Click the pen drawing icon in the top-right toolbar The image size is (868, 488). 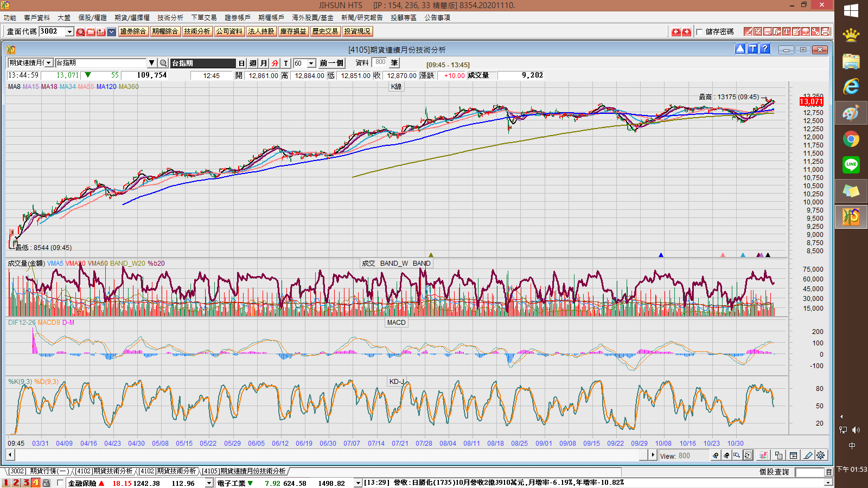[748, 31]
